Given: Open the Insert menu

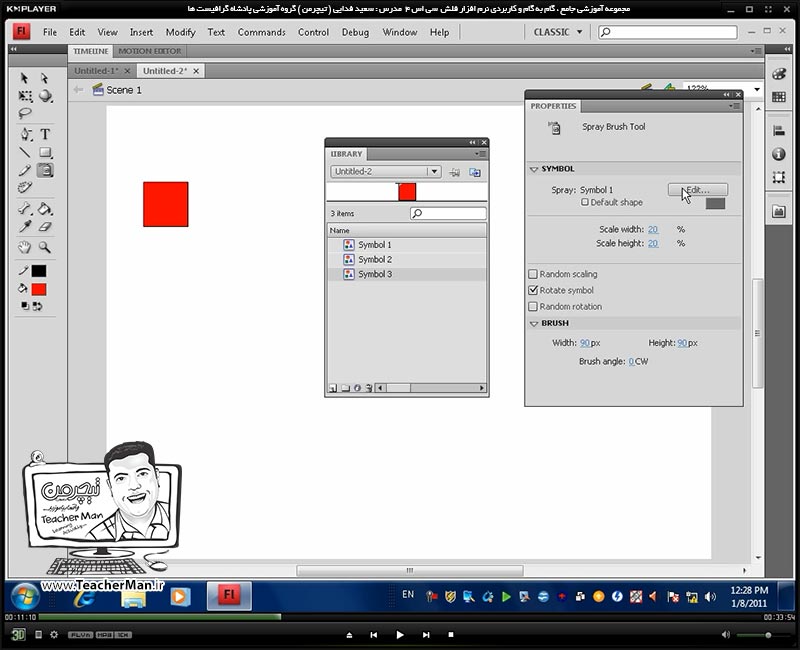Looking at the screenshot, I should point(141,32).
